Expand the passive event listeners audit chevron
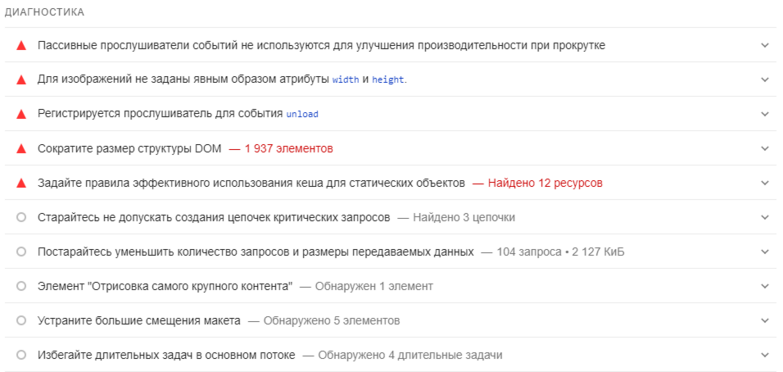This screenshot has height=372, width=783. [765, 45]
